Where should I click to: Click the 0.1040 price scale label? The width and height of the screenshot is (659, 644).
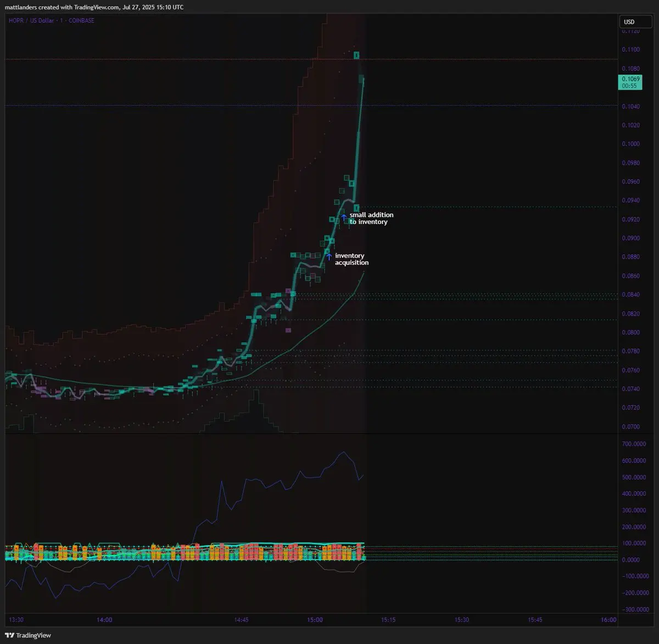point(630,107)
